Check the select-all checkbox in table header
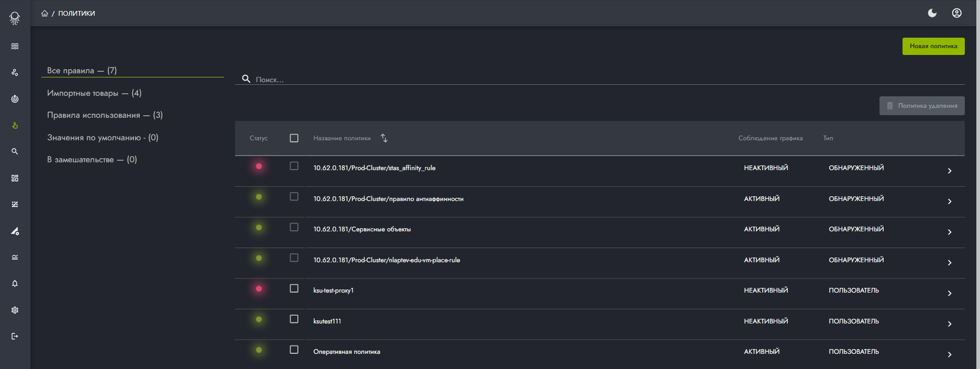The image size is (980, 369). 294,138
